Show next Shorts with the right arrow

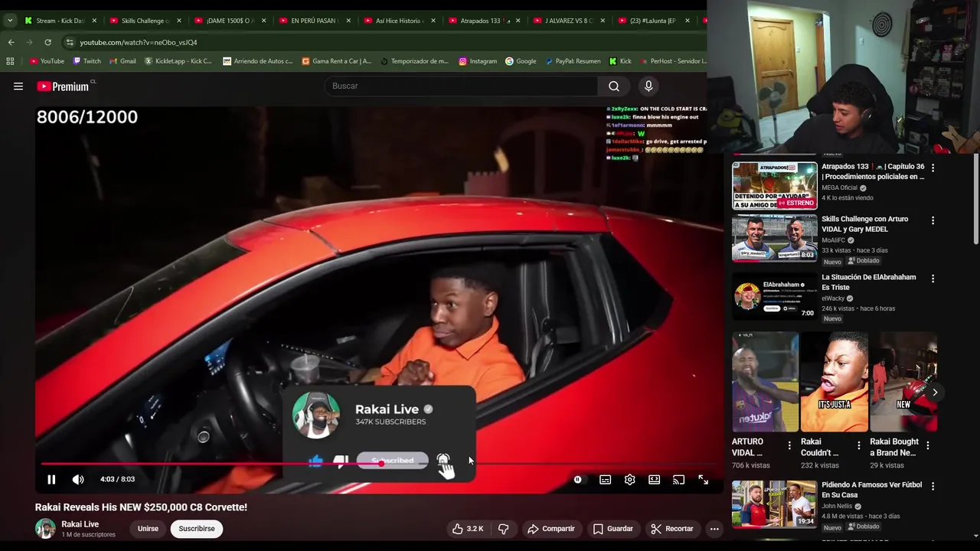tap(935, 392)
